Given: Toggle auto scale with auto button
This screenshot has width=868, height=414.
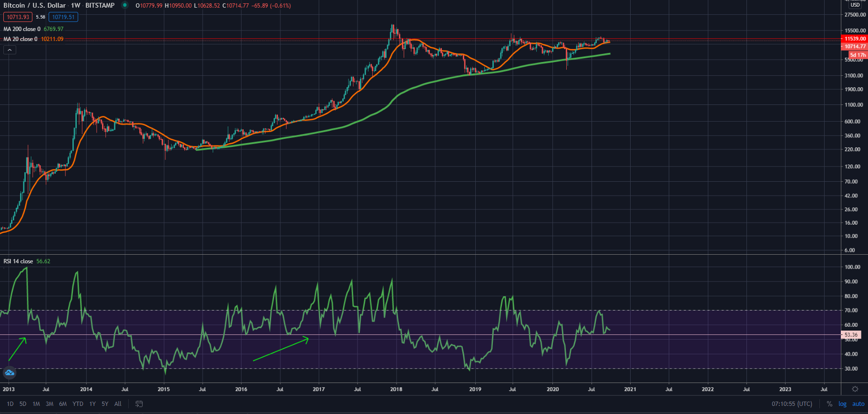Looking at the screenshot, I should (858, 404).
